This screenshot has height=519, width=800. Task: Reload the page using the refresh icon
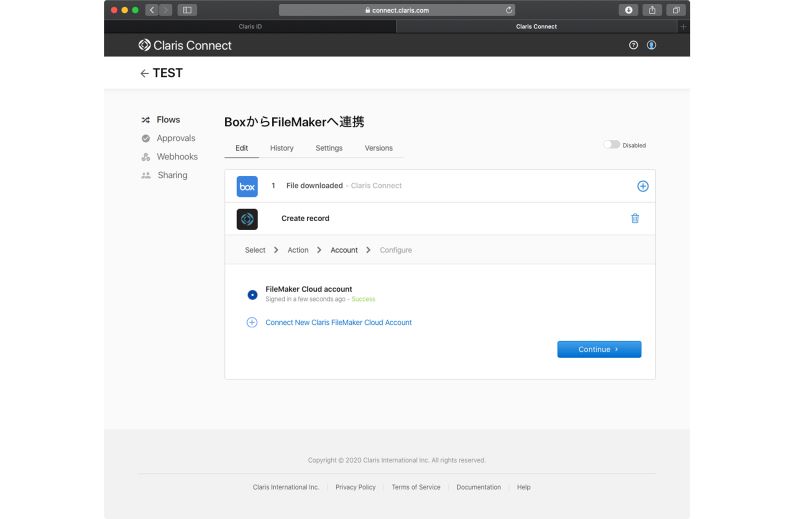(x=509, y=10)
